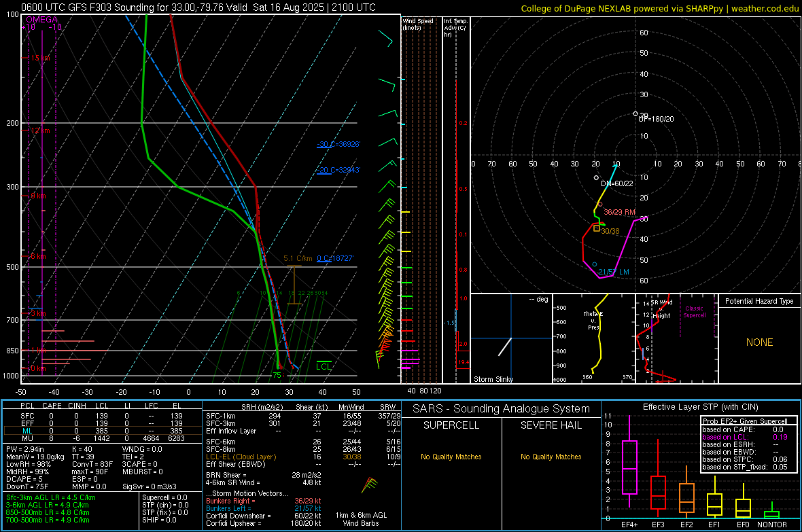Click the DCAPE = 5 value
The width and height of the screenshot is (802, 532).
click(x=24, y=479)
